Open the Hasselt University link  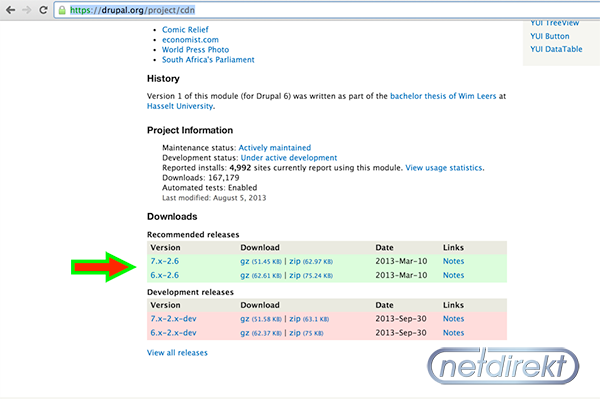click(180, 106)
